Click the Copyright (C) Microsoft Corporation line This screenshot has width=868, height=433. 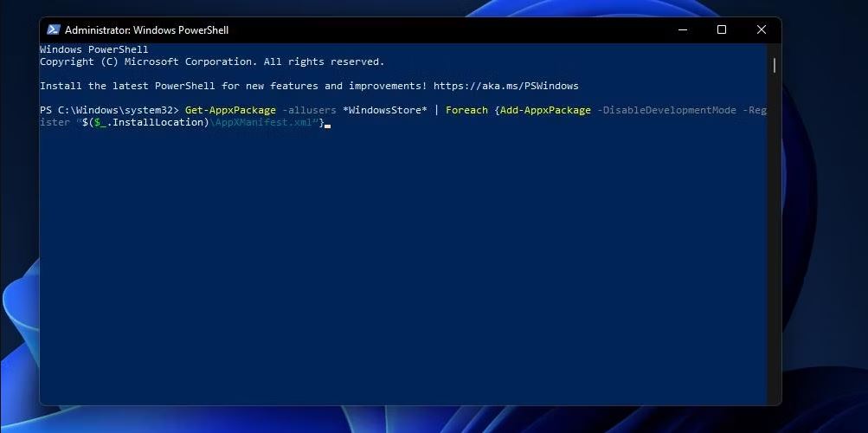pos(212,61)
